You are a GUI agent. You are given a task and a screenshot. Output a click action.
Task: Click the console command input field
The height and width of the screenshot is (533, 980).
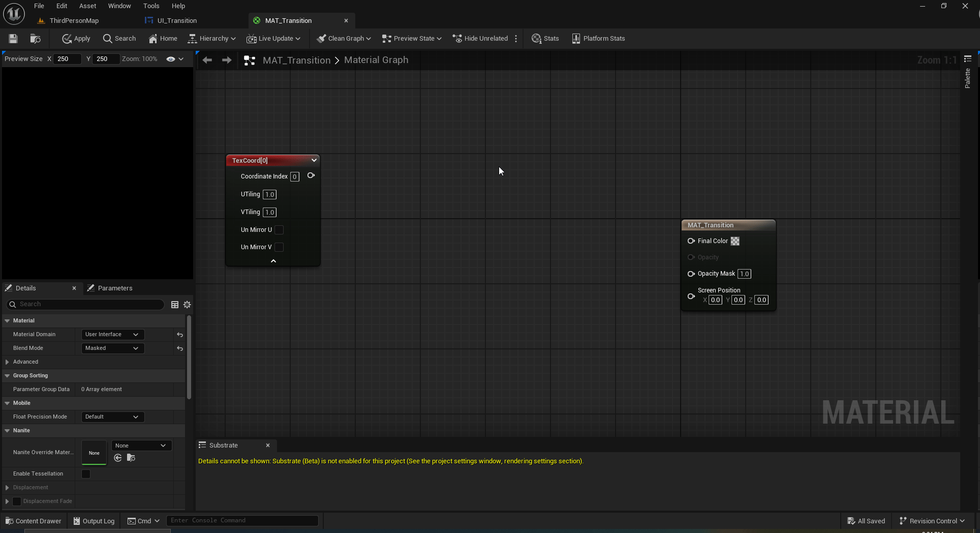pos(242,520)
